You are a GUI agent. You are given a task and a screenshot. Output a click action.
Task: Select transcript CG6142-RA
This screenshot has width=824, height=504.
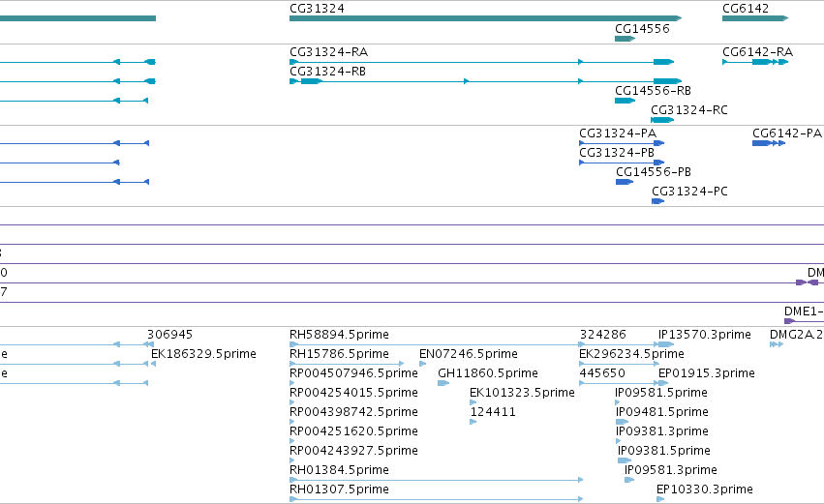757,52
